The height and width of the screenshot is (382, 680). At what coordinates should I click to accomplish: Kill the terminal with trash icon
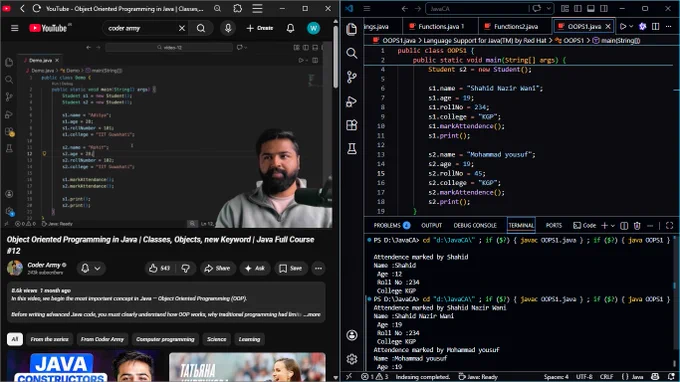(637, 225)
